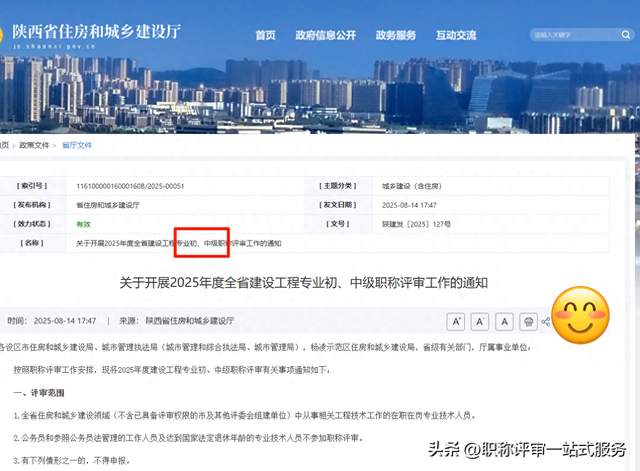Click the 发文日期 label cell
The width and height of the screenshot is (640, 471).
pyautogui.click(x=338, y=204)
